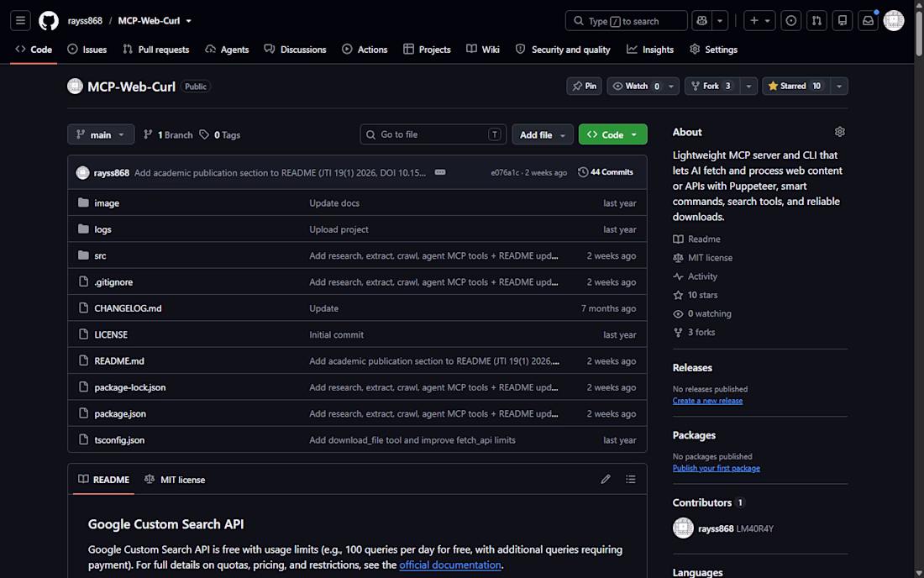Open CHANGELOG.md file

point(128,308)
